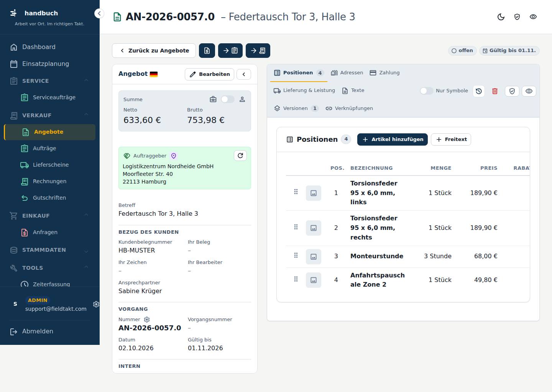Open Dashboard in the sidebar
Viewport: 552px width, 392px height.
(50, 47)
